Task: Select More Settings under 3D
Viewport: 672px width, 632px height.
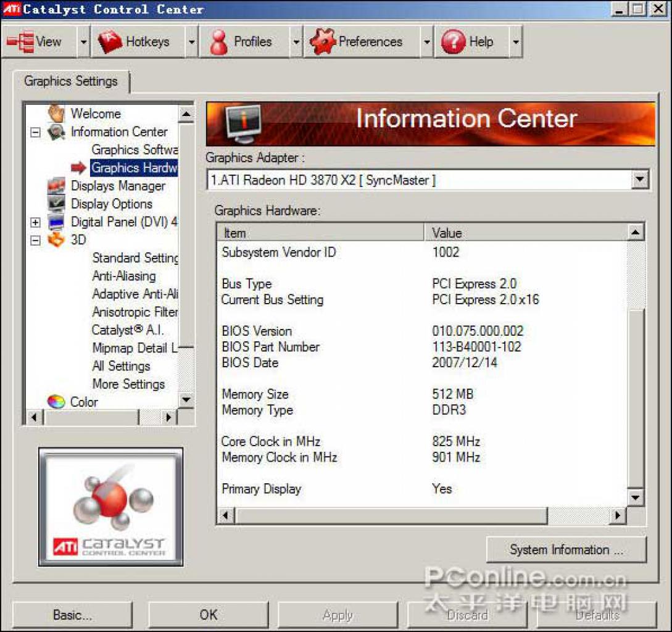Action: click(128, 384)
